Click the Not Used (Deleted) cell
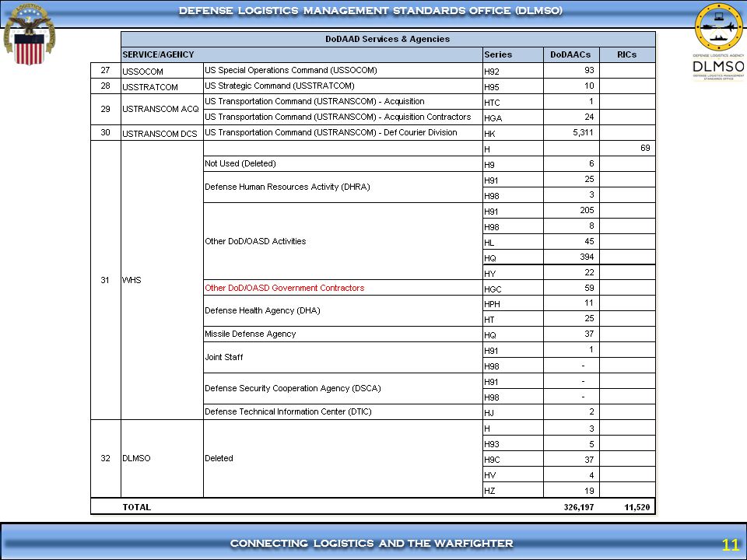 tap(343, 164)
